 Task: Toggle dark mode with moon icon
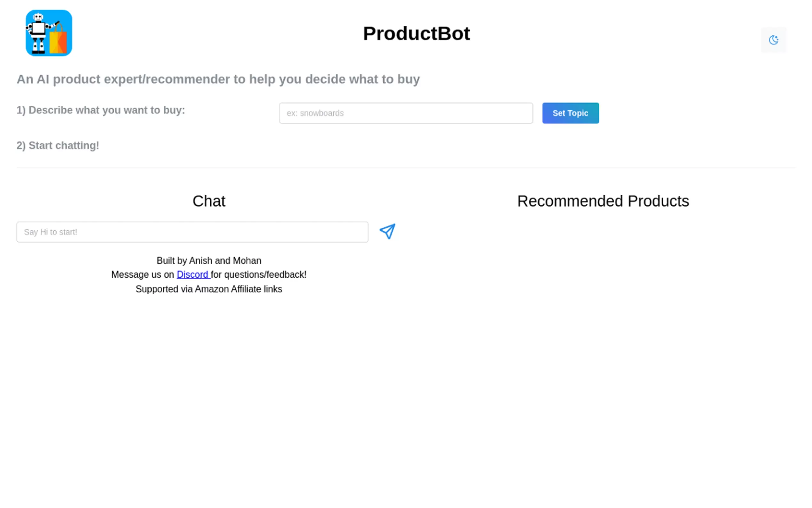point(773,40)
